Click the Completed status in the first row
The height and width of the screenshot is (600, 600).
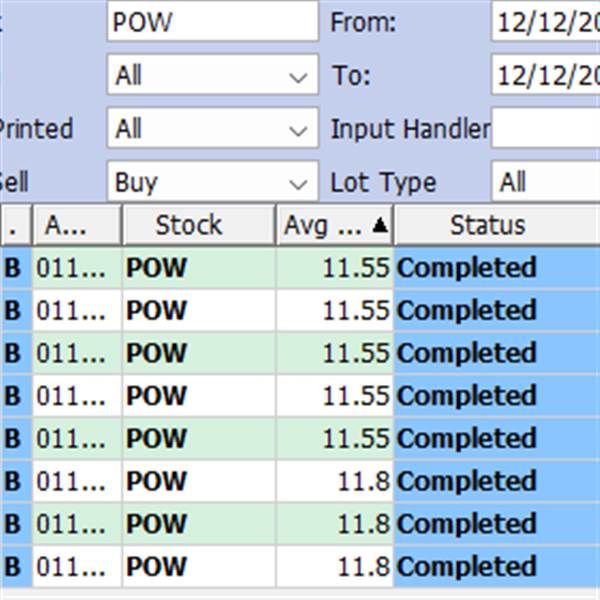tap(466, 268)
